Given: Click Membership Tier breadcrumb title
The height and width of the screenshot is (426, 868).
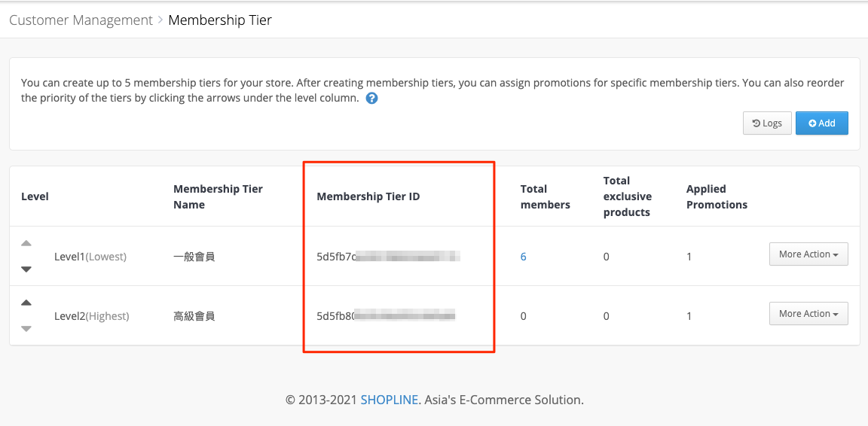Looking at the screenshot, I should click(x=220, y=20).
